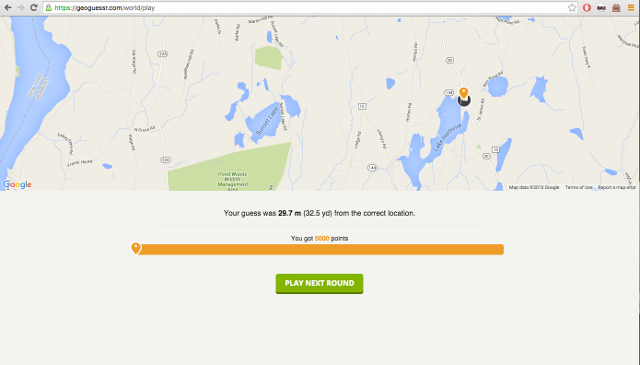
Task: Click the orange guess pin on map
Action: tap(463, 93)
